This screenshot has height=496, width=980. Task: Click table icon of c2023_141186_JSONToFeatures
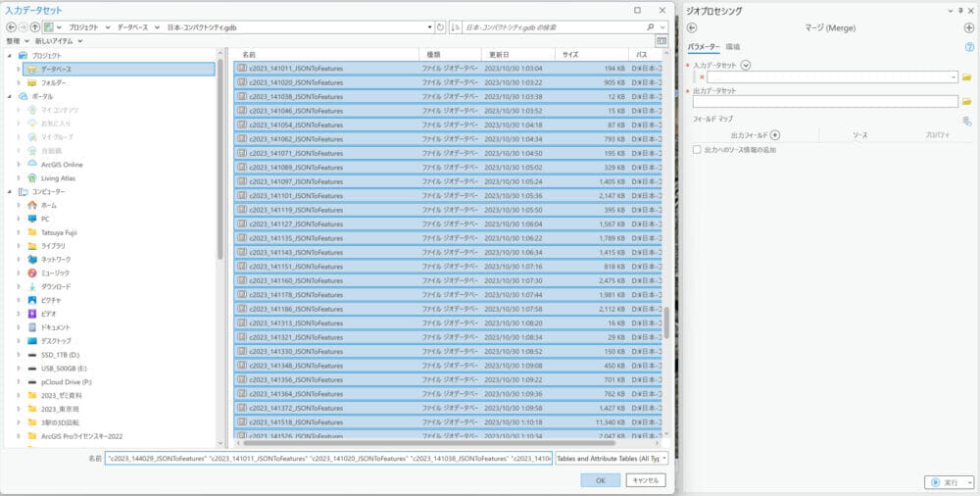coord(242,309)
